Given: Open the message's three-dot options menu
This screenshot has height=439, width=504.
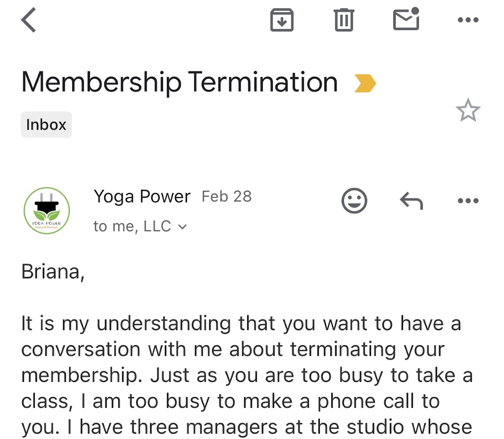Looking at the screenshot, I should click(x=468, y=201).
